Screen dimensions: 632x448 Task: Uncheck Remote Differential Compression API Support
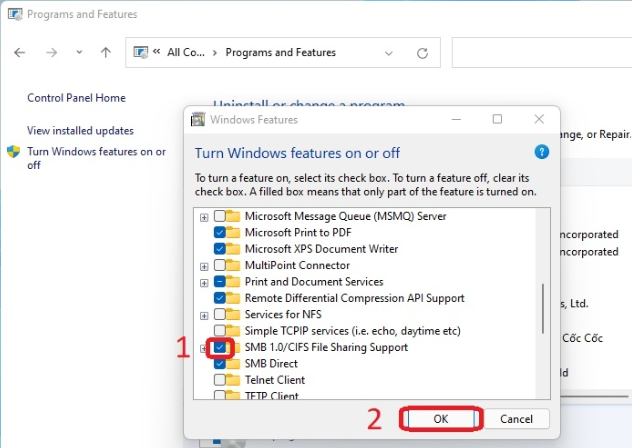point(220,298)
